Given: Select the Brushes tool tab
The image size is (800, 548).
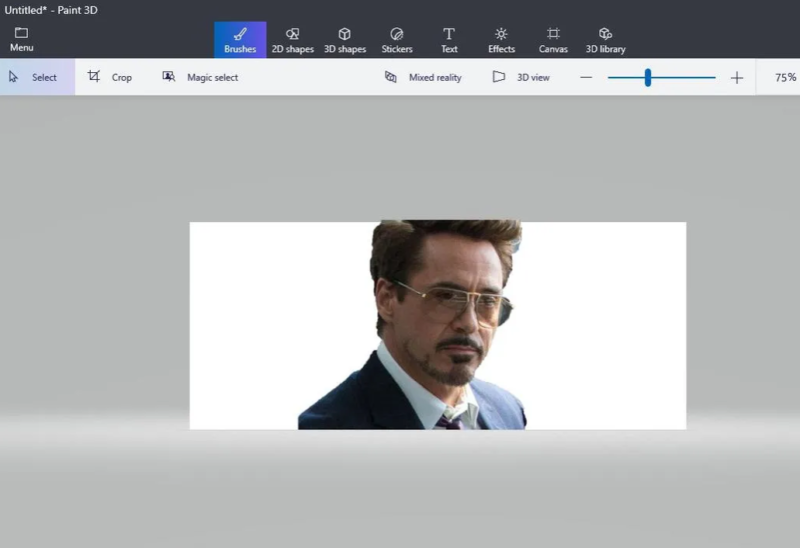Looking at the screenshot, I should (x=240, y=40).
